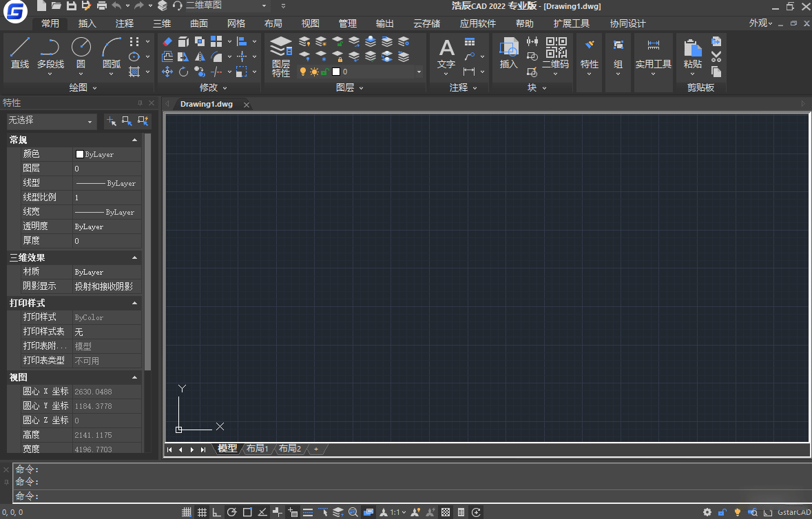Click the 颜色 ByLayer color value
Screen dimensions: 812x519
click(x=107, y=154)
